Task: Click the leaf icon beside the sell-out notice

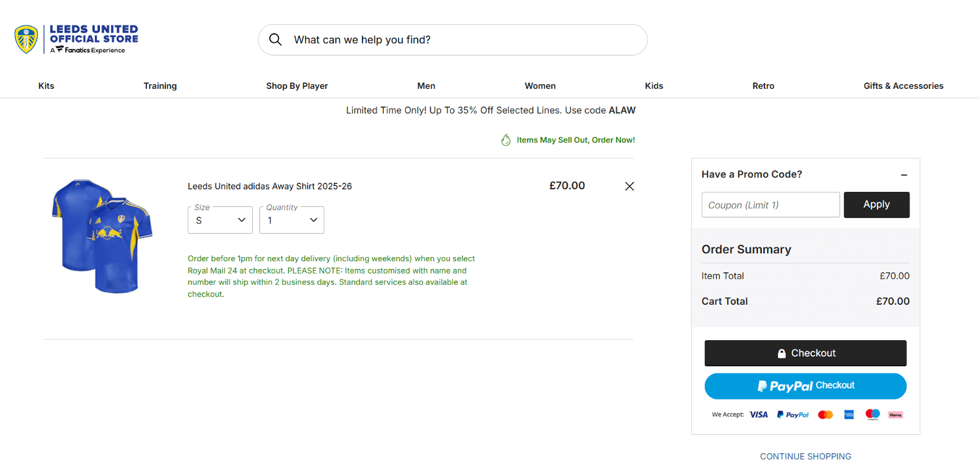Action: point(506,139)
